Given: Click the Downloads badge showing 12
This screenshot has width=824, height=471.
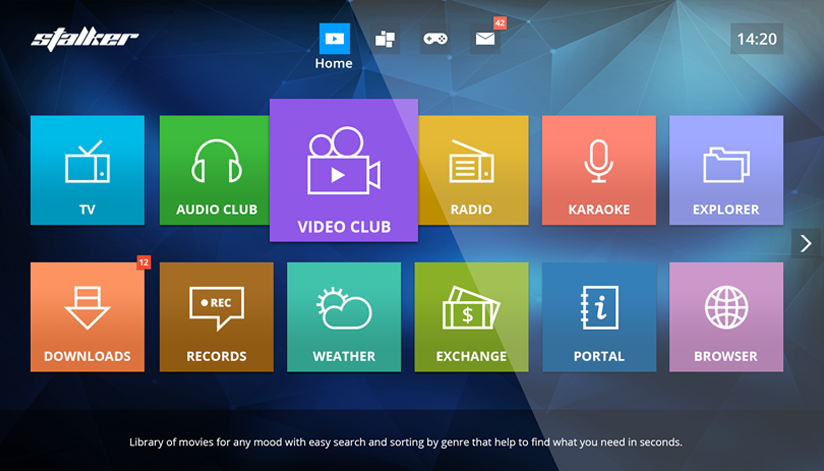Looking at the screenshot, I should 143,263.
